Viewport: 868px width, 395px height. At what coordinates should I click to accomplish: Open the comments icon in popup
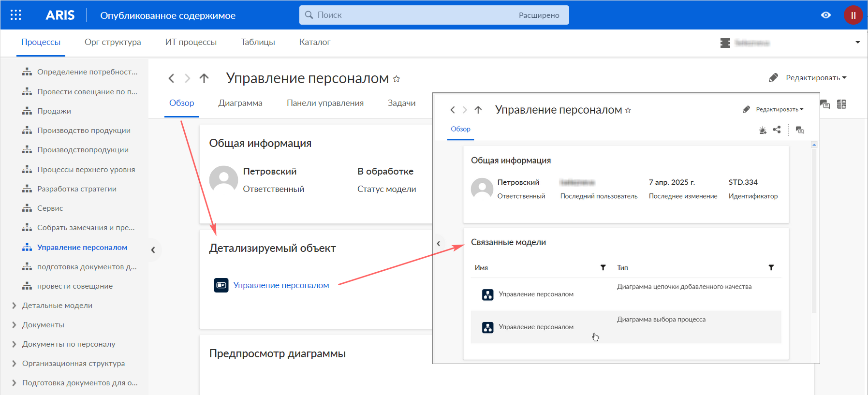point(800,130)
